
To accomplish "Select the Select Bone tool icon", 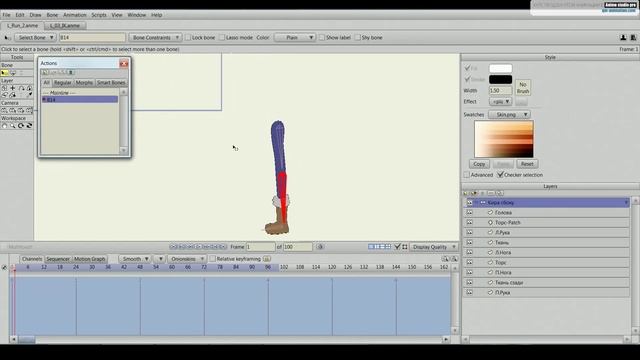I will 4,73.
